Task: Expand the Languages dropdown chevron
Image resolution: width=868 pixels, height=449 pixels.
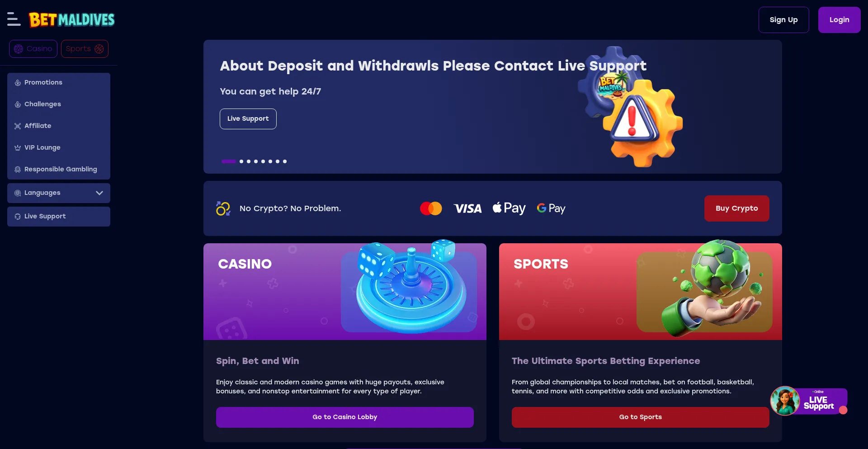Action: [x=99, y=193]
